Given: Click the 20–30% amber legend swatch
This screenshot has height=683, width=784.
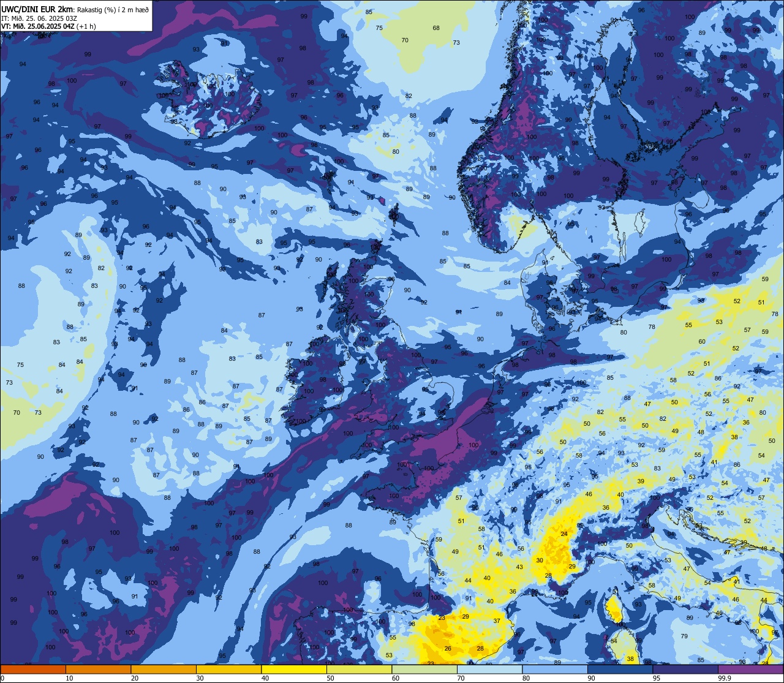Looking at the screenshot, I should pos(164,669).
